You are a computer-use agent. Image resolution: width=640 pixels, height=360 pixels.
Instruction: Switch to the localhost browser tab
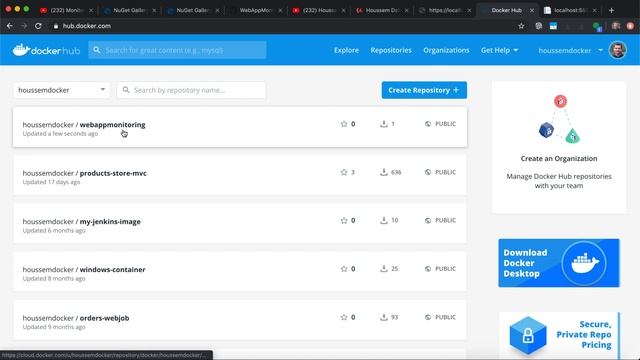571,10
